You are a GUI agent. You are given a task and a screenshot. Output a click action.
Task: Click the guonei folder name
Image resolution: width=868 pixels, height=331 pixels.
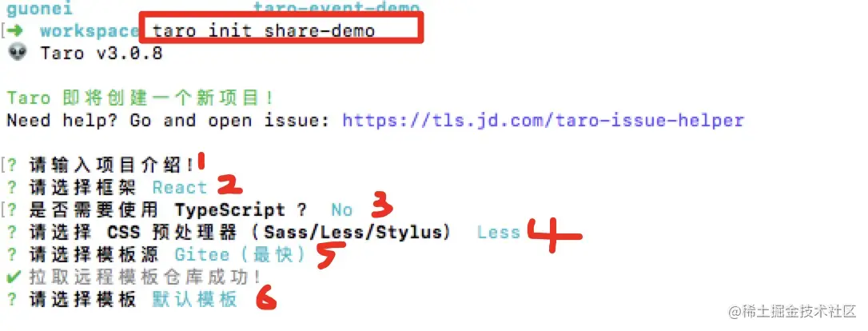(40, 8)
